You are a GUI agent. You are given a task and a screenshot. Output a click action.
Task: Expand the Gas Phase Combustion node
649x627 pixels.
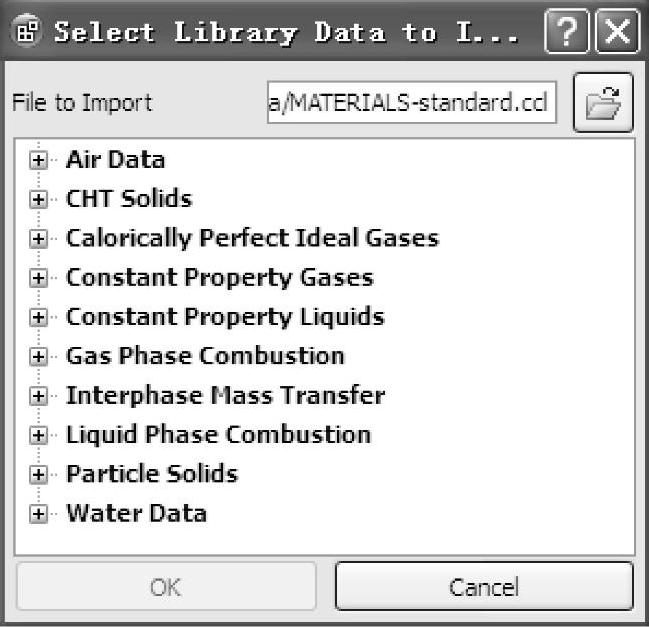click(x=39, y=356)
